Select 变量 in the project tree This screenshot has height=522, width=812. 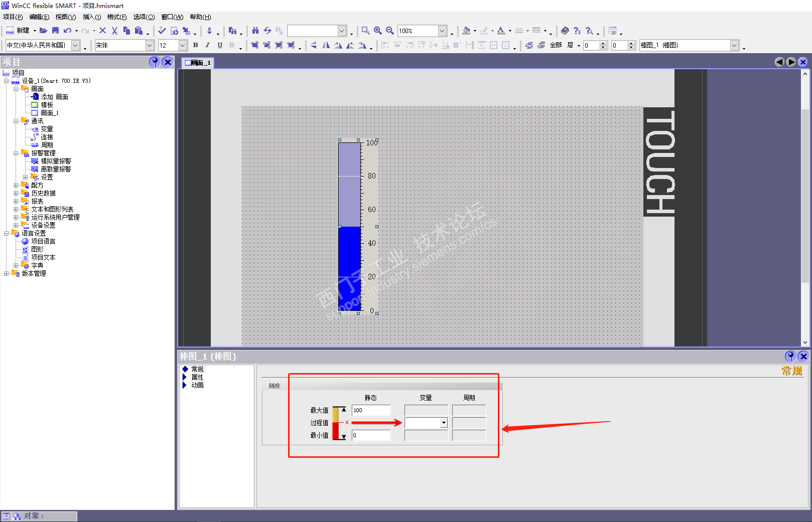pos(47,129)
